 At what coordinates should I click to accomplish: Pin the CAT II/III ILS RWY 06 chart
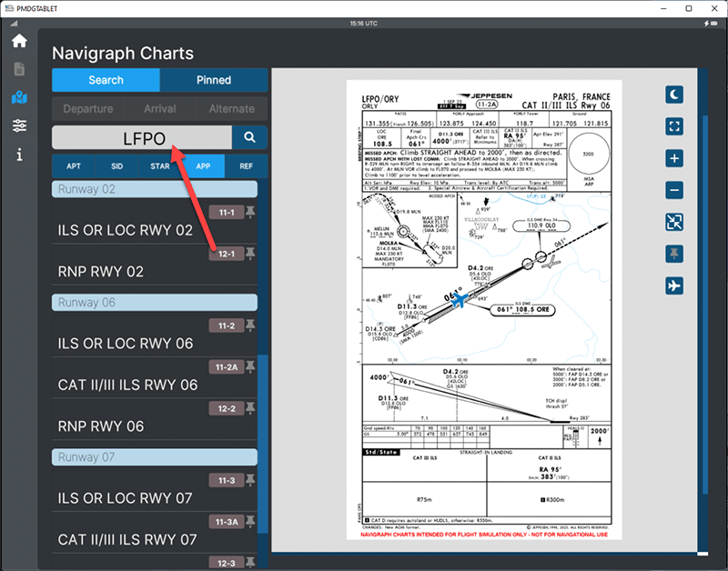250,366
